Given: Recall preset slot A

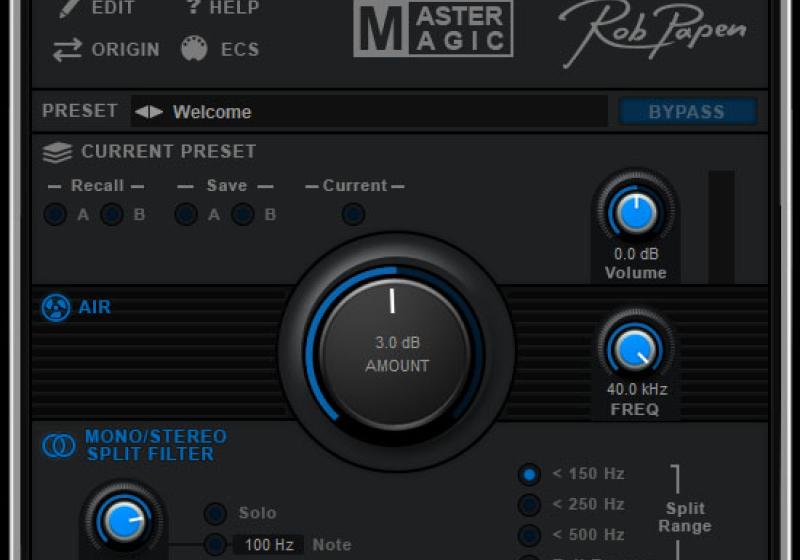Looking at the screenshot, I should point(55,214).
